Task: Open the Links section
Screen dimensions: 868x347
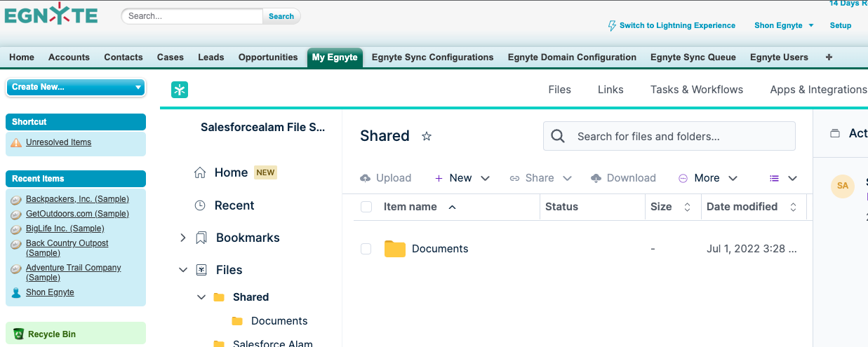Action: click(610, 90)
